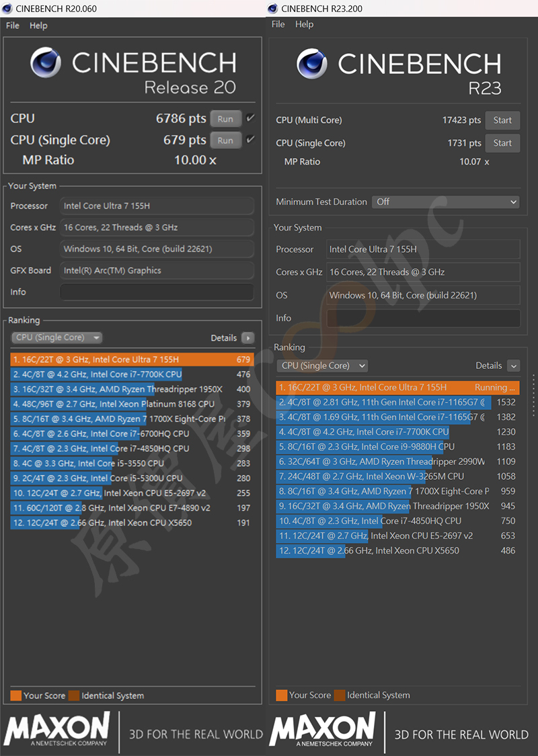Toggle the R20 CPU (Single Core) checkbox
The image size is (538, 756).
pyautogui.click(x=250, y=140)
